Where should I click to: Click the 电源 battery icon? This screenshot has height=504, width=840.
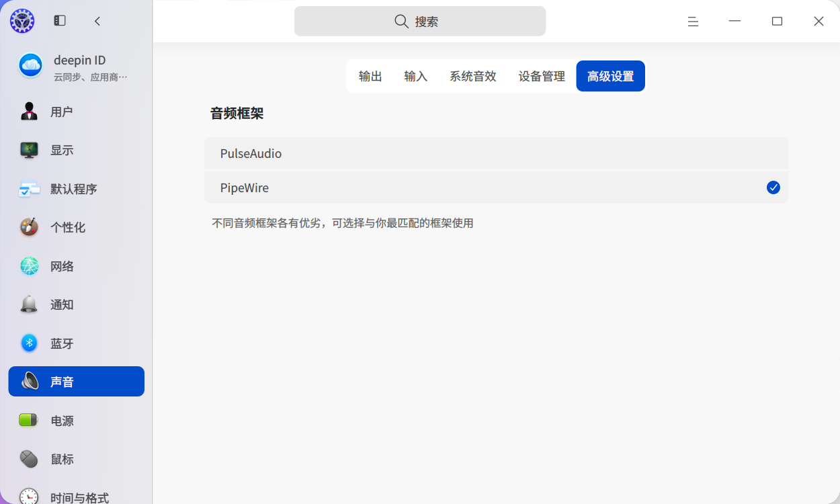pos(29,421)
